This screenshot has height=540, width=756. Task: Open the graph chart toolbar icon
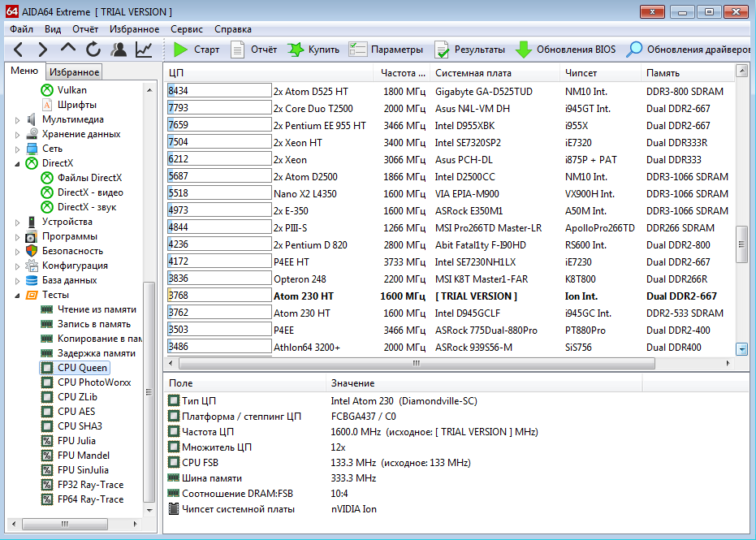point(144,50)
